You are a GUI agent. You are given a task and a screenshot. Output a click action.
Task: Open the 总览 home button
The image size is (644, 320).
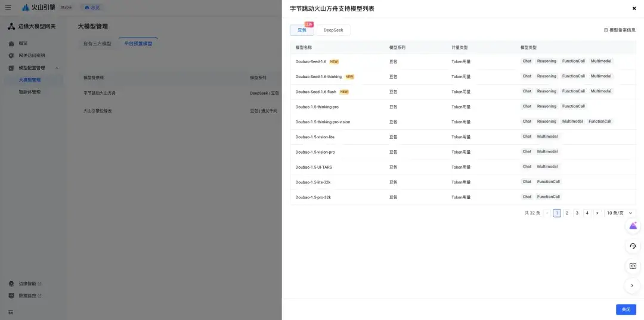tap(92, 7)
